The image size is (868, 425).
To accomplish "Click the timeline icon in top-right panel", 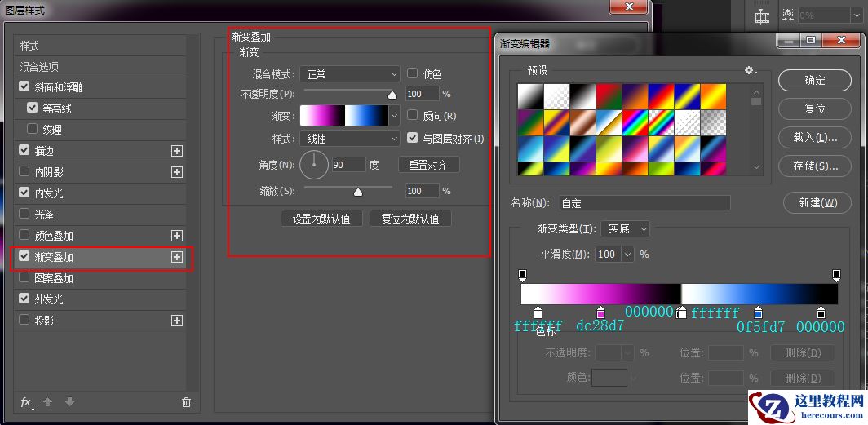I will tap(762, 16).
